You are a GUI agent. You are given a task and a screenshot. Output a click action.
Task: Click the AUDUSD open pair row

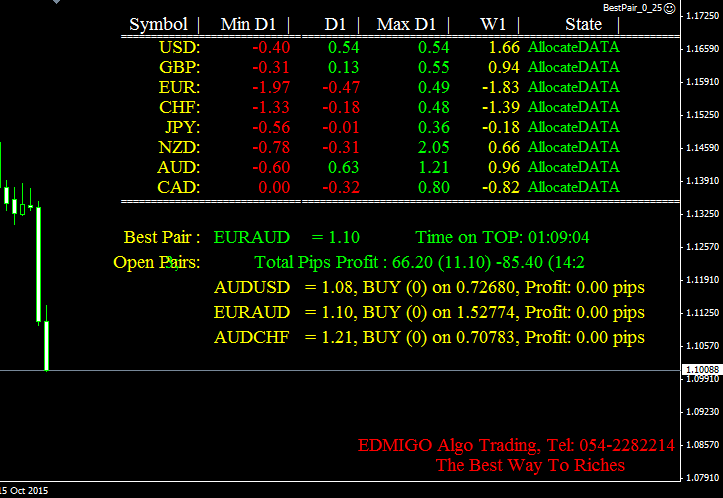pos(429,287)
